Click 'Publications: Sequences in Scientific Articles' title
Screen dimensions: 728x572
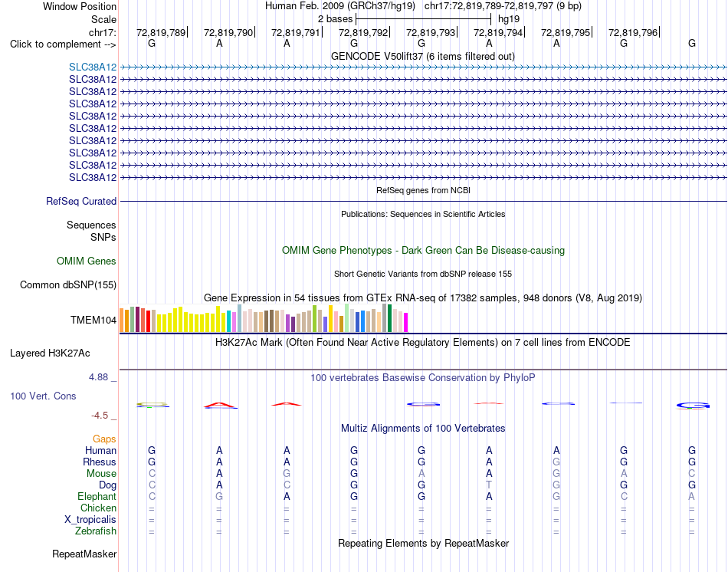pyautogui.click(x=423, y=214)
